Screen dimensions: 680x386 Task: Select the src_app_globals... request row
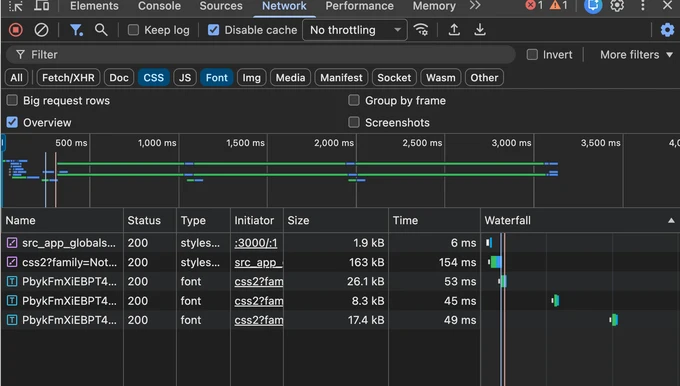(241, 243)
